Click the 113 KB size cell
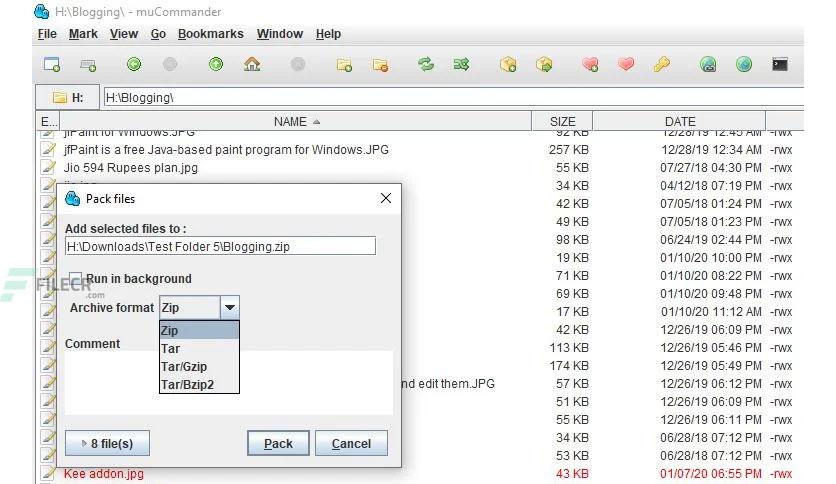 tap(569, 348)
